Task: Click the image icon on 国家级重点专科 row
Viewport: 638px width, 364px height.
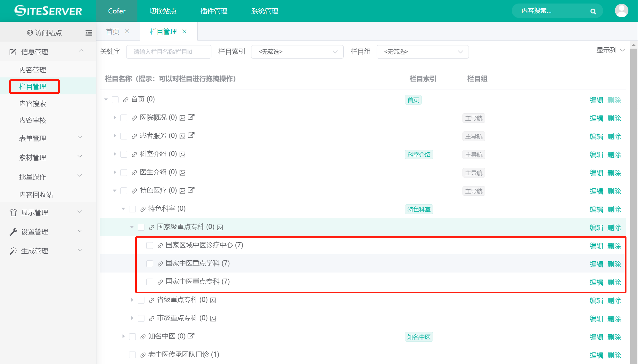Action: pos(220,227)
